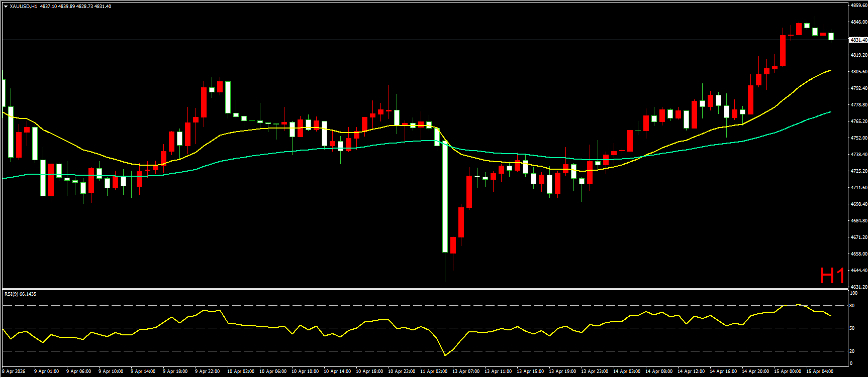
Task: Click the RSI line's lowest dip point
Action: [x=445, y=355]
